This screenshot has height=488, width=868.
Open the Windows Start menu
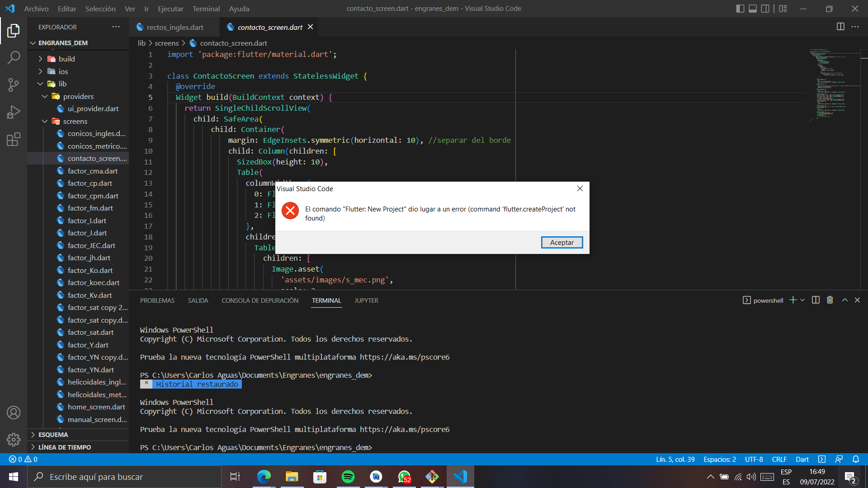tap(14, 477)
